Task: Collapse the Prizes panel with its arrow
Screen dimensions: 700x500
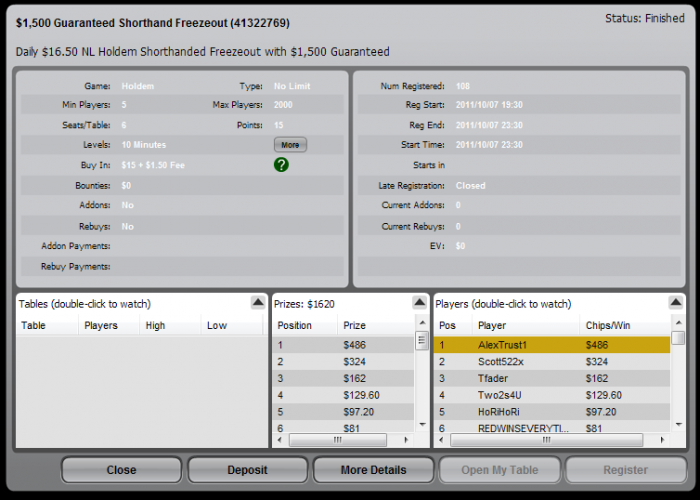Action: point(419,303)
